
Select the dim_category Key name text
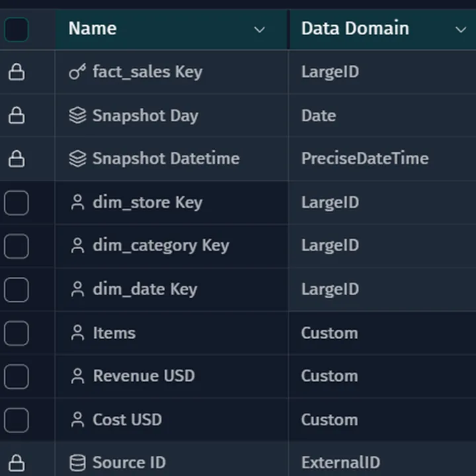pyautogui.click(x=161, y=246)
